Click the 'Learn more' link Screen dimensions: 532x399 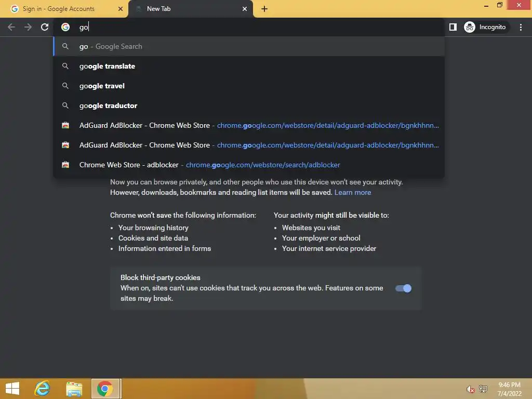353,192
